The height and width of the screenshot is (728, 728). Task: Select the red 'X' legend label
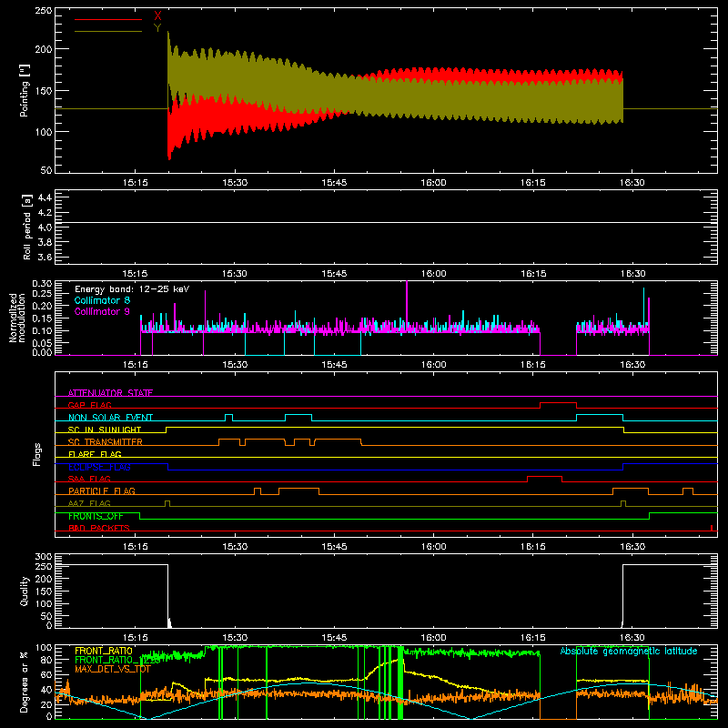tap(157, 16)
